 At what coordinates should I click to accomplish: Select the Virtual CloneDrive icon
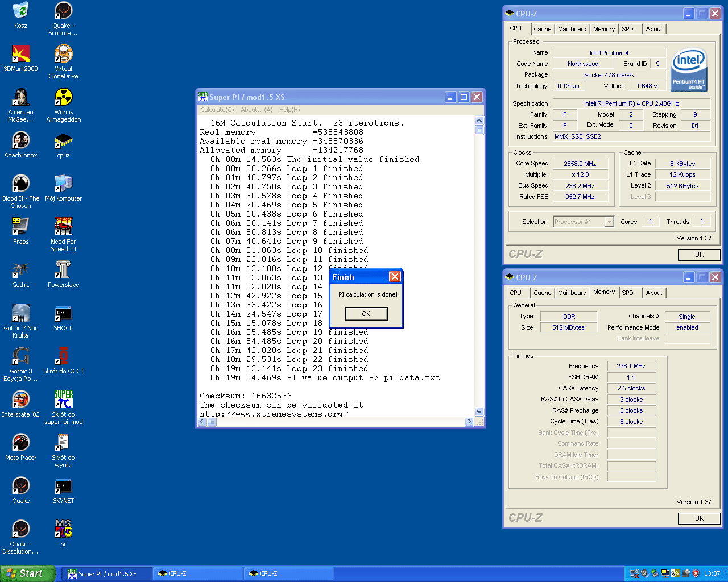click(63, 62)
